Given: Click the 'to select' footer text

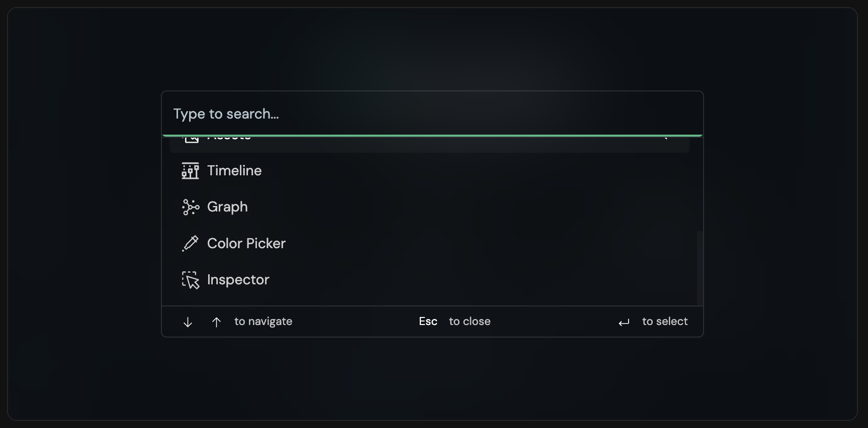Looking at the screenshot, I should point(665,322).
